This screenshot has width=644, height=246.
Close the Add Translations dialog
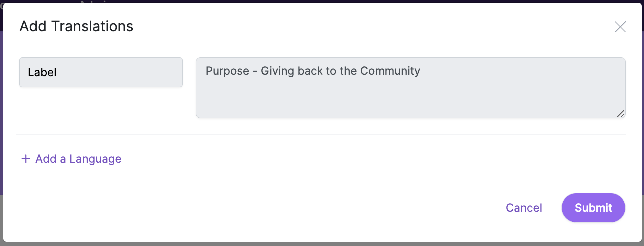[620, 27]
